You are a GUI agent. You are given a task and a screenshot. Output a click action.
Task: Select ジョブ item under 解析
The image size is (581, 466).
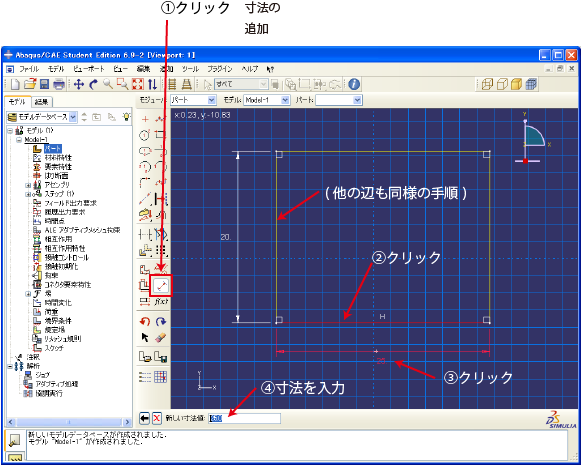pos(43,375)
